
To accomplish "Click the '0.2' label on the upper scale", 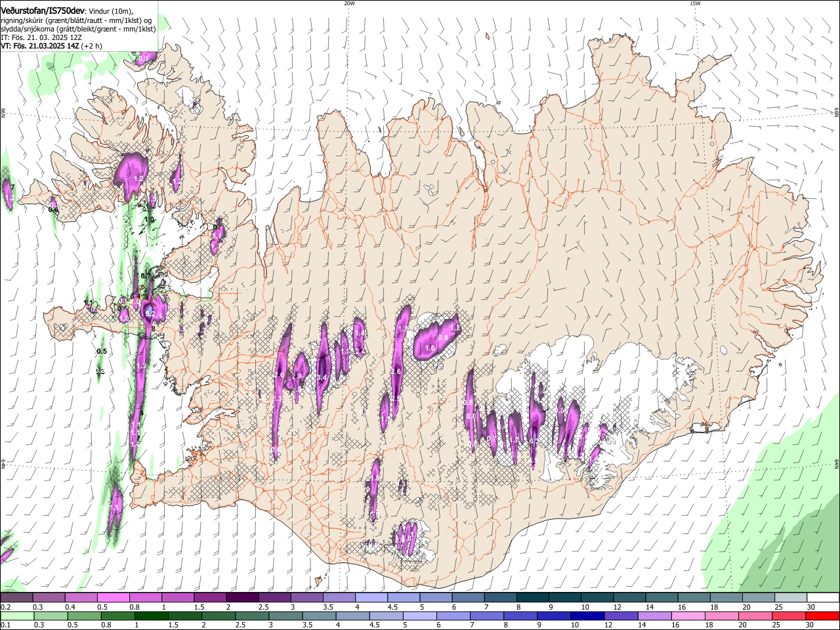I will coord(5,607).
